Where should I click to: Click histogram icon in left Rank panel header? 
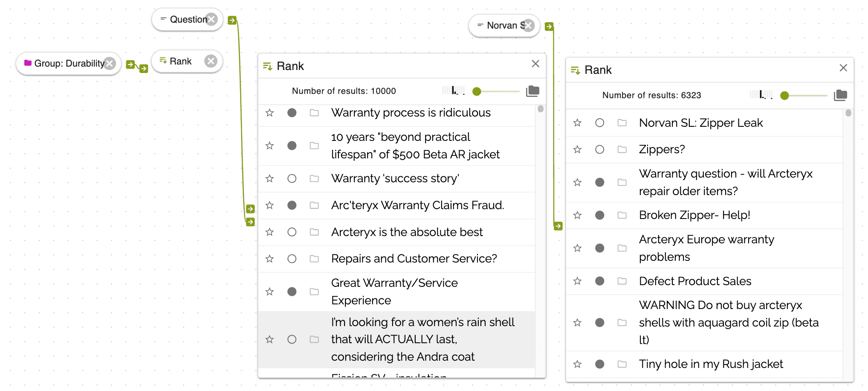[453, 90]
